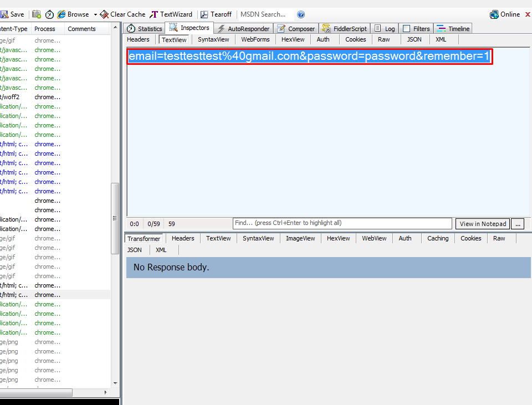Switch to the Statistics tab
Viewport: 532px width, 405px height.
(145, 28)
